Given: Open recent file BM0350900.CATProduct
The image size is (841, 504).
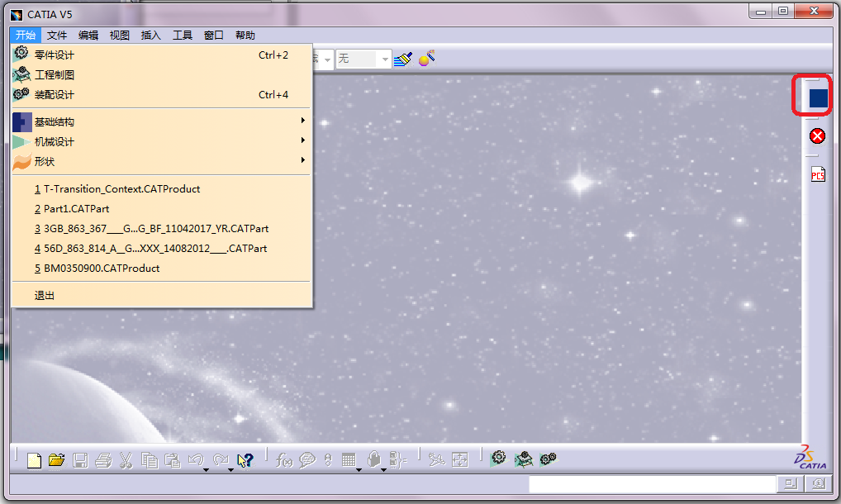Looking at the screenshot, I should [x=161, y=268].
